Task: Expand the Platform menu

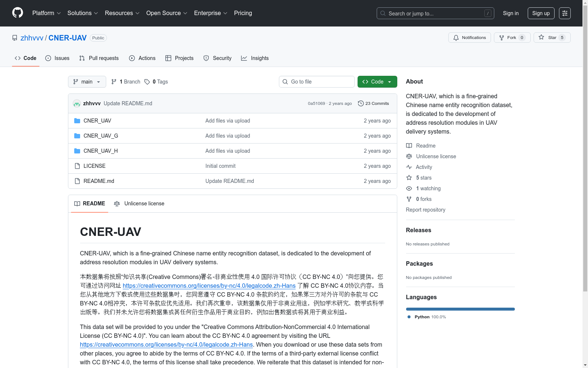Action: [46, 13]
